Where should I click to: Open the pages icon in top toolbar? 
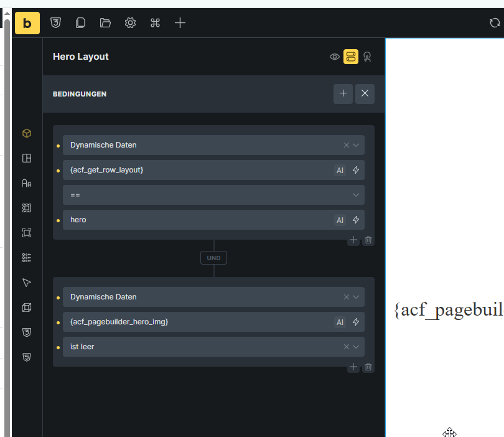[x=80, y=23]
